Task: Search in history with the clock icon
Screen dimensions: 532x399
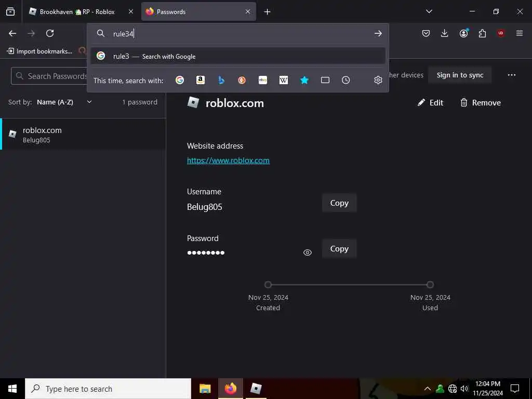Action: click(345, 80)
